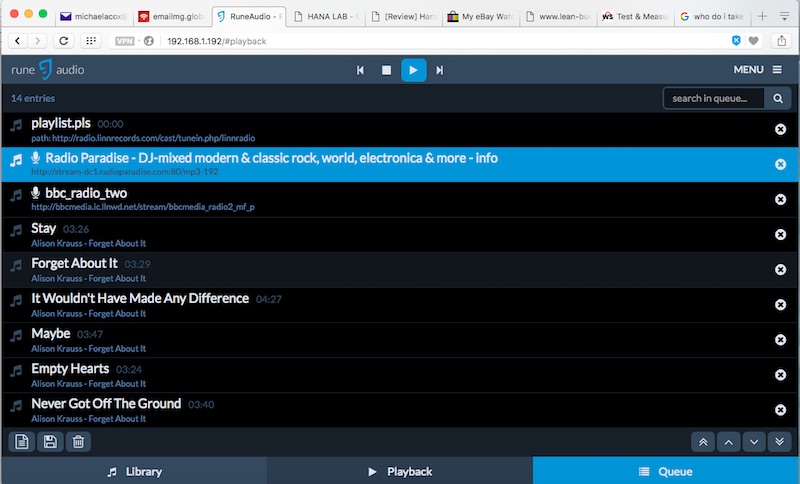The width and height of the screenshot is (800, 484).
Task: Select the Radio Paradise stream entry
Action: pos(400,164)
